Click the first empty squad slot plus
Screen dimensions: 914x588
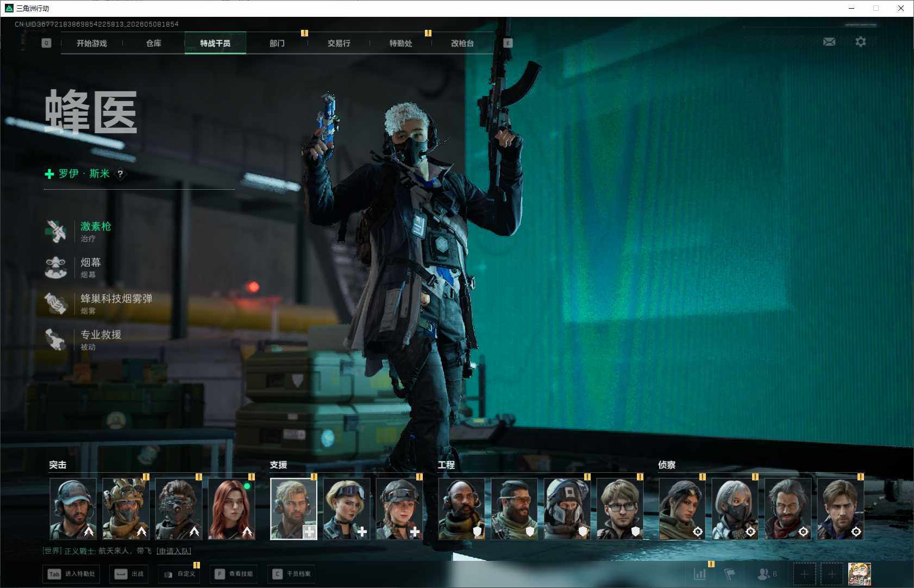tap(804, 574)
